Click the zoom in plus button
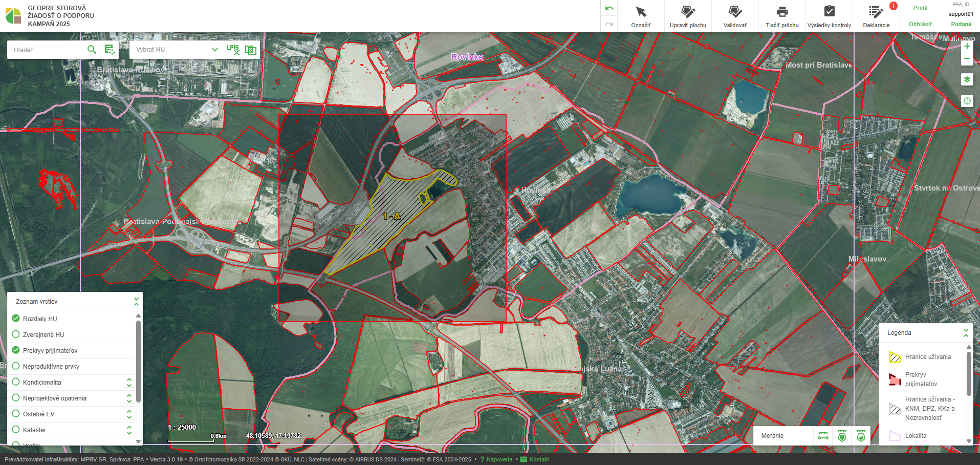980x465 pixels. point(967,46)
